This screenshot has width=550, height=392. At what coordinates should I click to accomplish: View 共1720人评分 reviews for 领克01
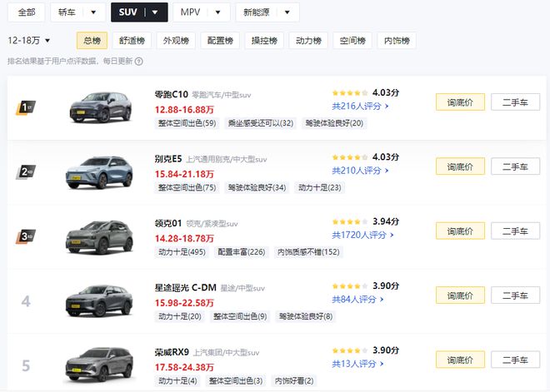click(363, 235)
